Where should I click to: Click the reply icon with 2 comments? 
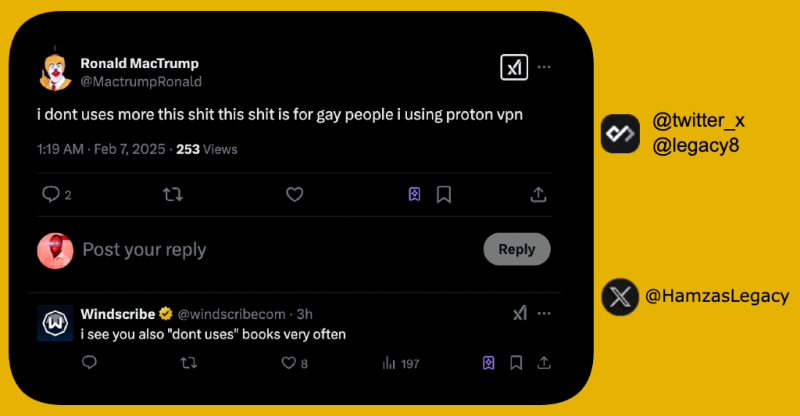pos(52,195)
